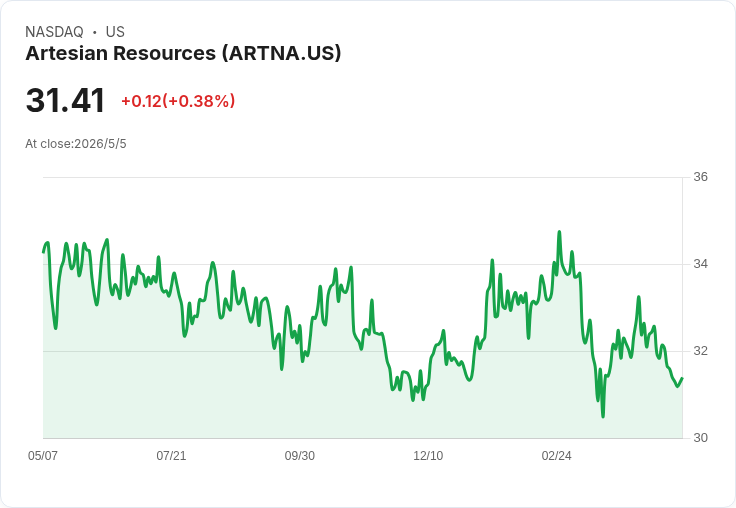736x508 pixels.
Task: Pick the 12/10 date axis label
Action: point(428,455)
